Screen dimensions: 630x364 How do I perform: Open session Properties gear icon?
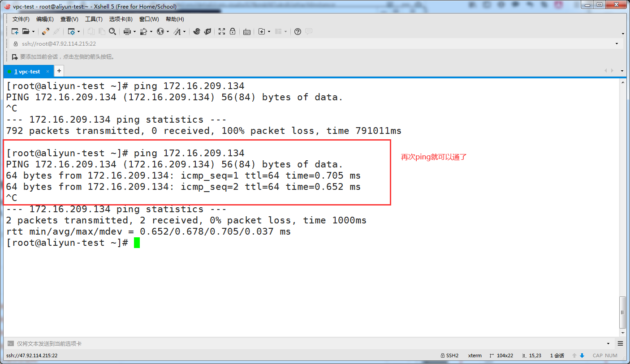(71, 31)
